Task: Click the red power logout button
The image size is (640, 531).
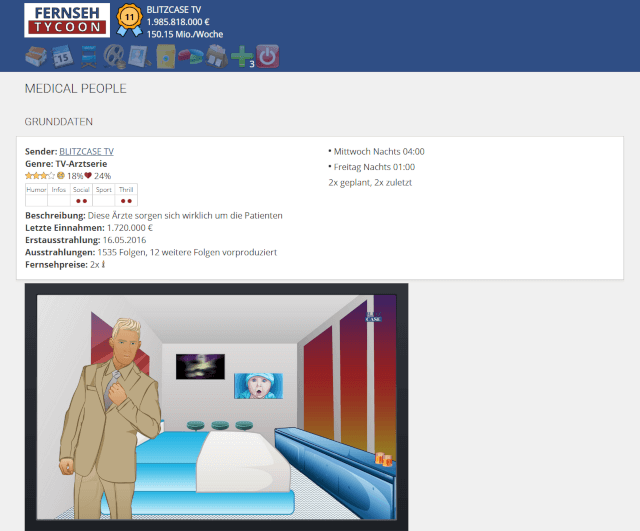Action: [x=268, y=56]
